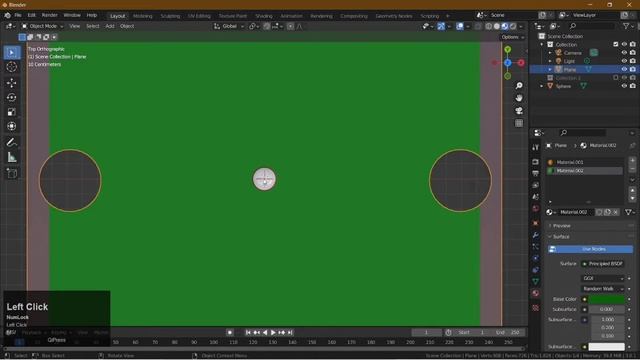Screen dimensions: 640x360
Task: Select the 3D Cursor tool
Action: tap(12, 67)
